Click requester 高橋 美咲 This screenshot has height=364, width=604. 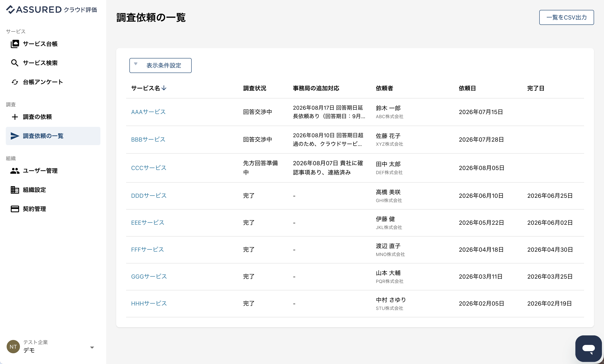(388, 192)
